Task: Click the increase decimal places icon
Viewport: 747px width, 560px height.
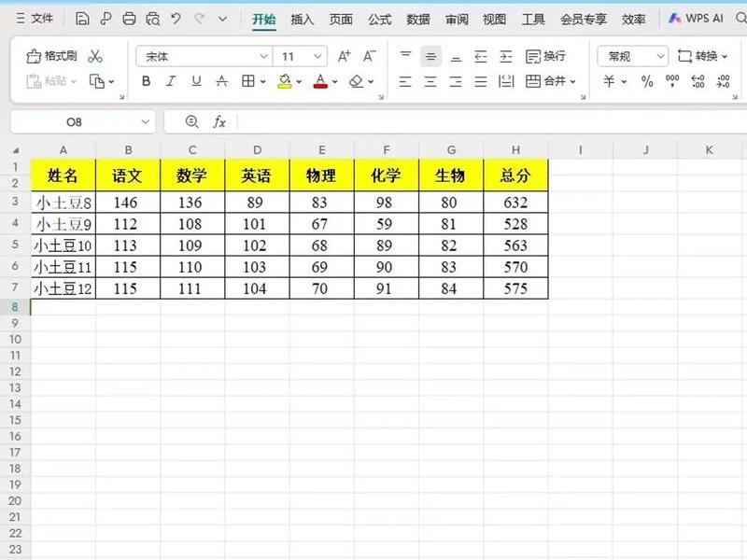Action: pyautogui.click(x=698, y=81)
